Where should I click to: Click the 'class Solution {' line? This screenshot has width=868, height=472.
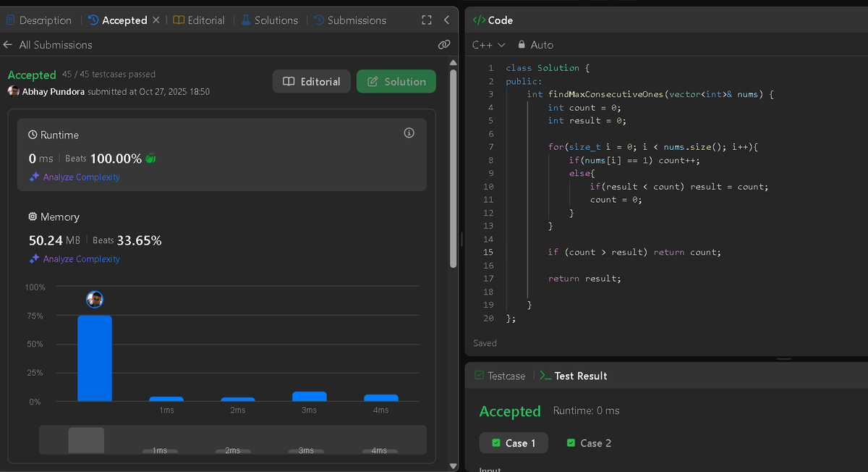pyautogui.click(x=548, y=68)
